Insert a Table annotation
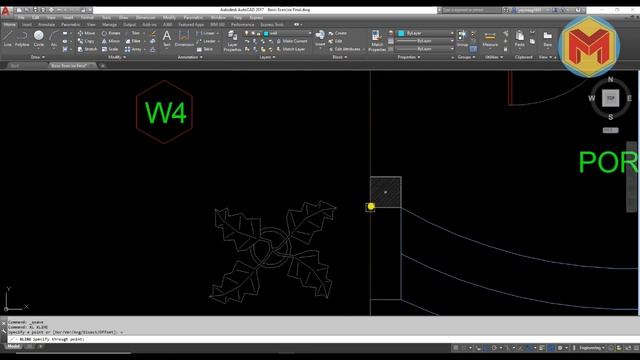The image size is (640, 360). click(205, 49)
